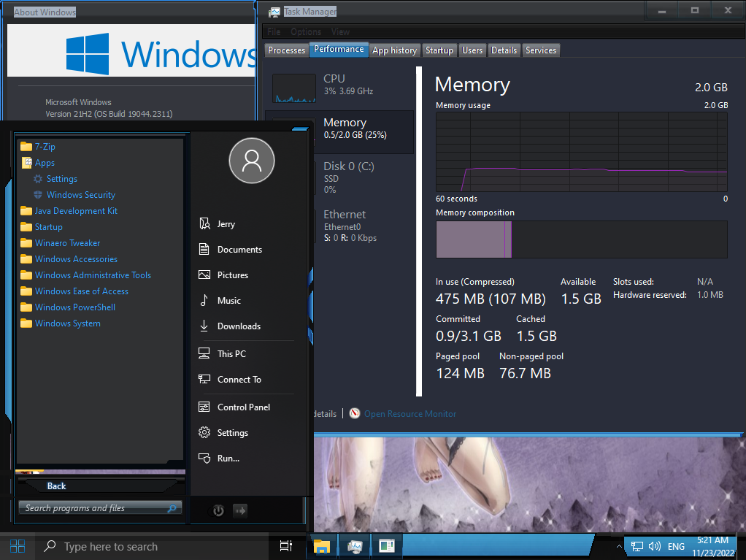Expand Windows Accessories folder
This screenshot has width=746, height=560.
69,259
